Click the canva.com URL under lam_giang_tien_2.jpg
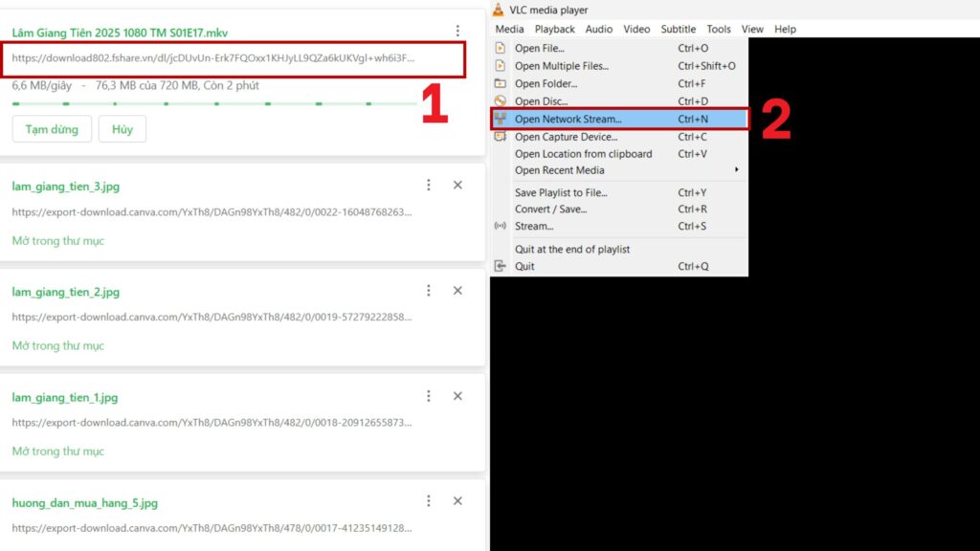 (212, 318)
